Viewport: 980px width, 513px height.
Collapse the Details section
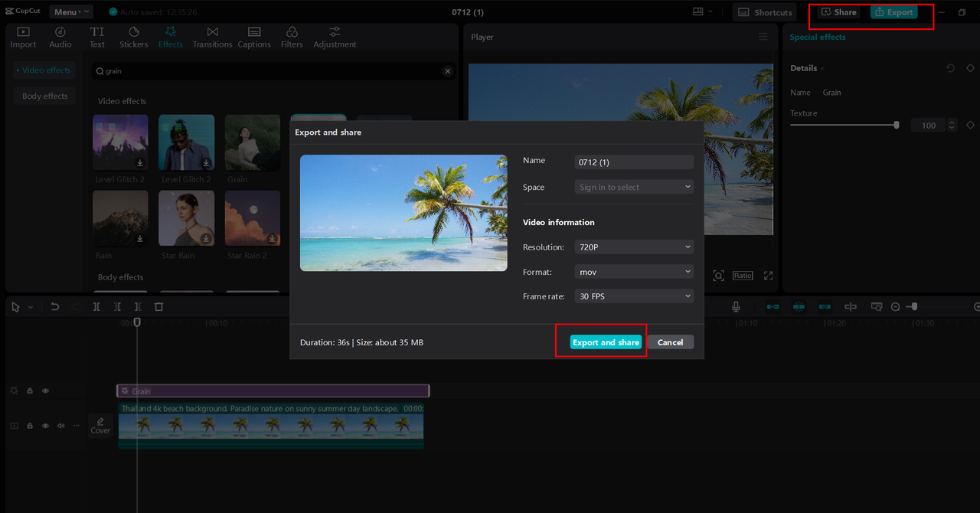(822, 68)
